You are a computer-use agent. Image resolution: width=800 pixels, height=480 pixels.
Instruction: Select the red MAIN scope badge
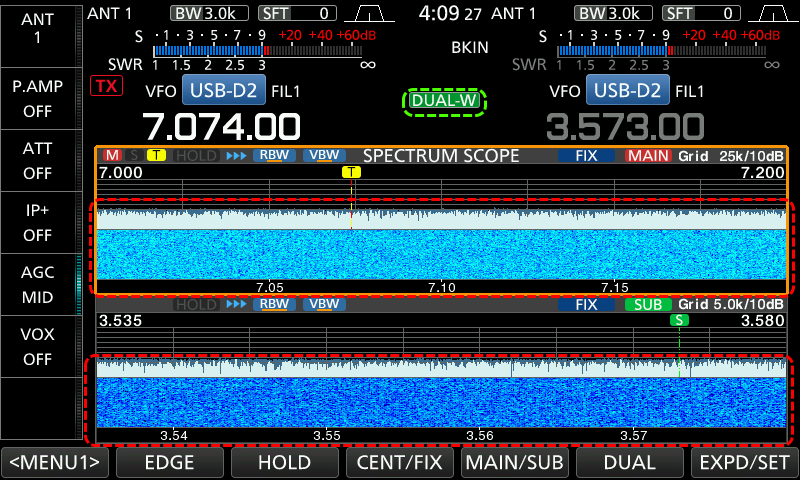tap(649, 156)
